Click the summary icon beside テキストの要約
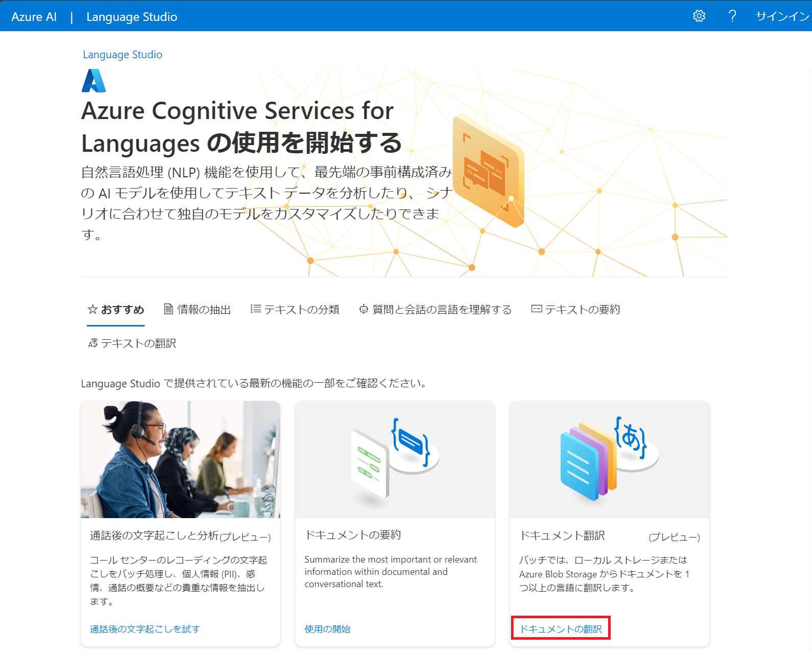This screenshot has height=653, width=812. 537,309
